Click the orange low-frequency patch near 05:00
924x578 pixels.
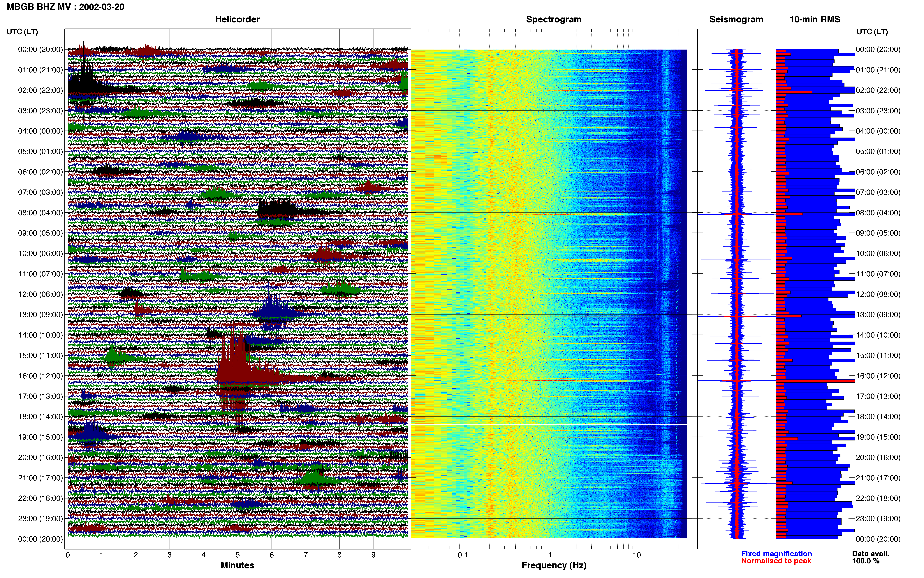point(440,157)
